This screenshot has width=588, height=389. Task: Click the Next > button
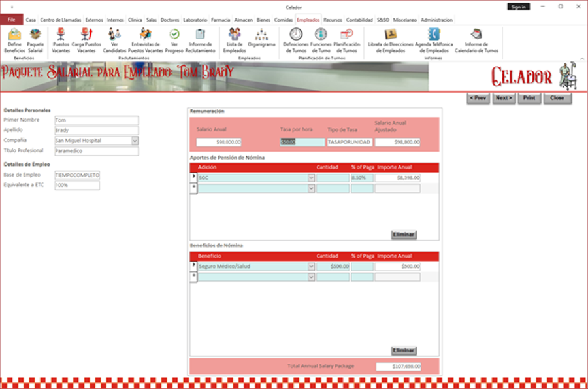click(503, 98)
